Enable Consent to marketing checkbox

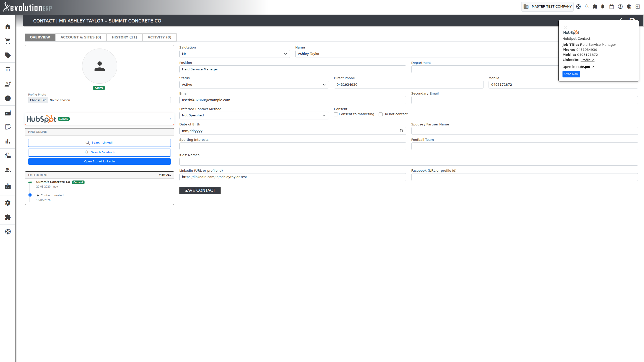click(336, 114)
